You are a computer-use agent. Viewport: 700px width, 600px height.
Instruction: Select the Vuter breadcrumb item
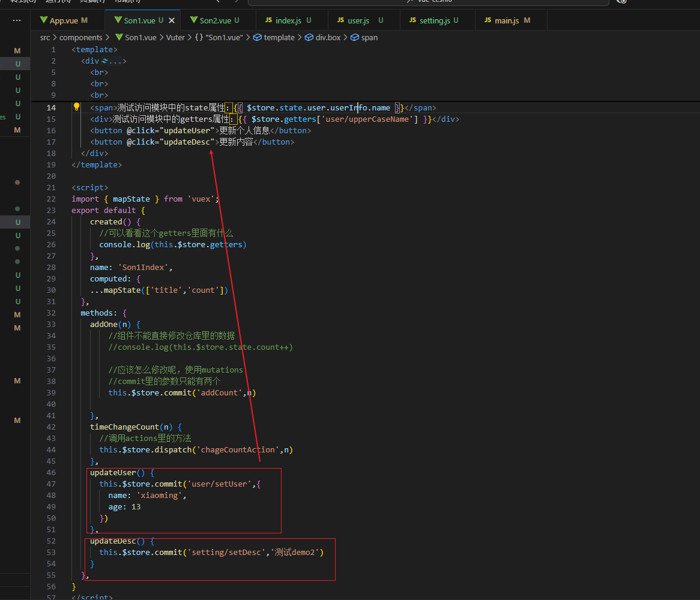coord(175,37)
